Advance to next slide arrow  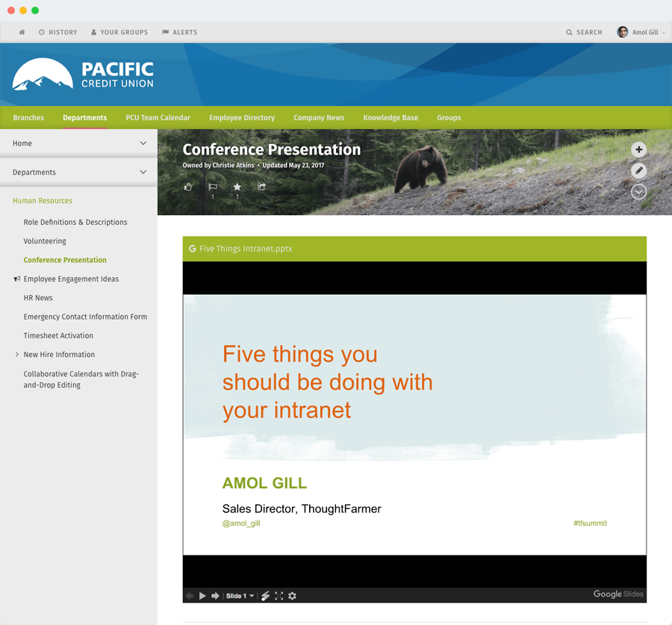point(215,596)
